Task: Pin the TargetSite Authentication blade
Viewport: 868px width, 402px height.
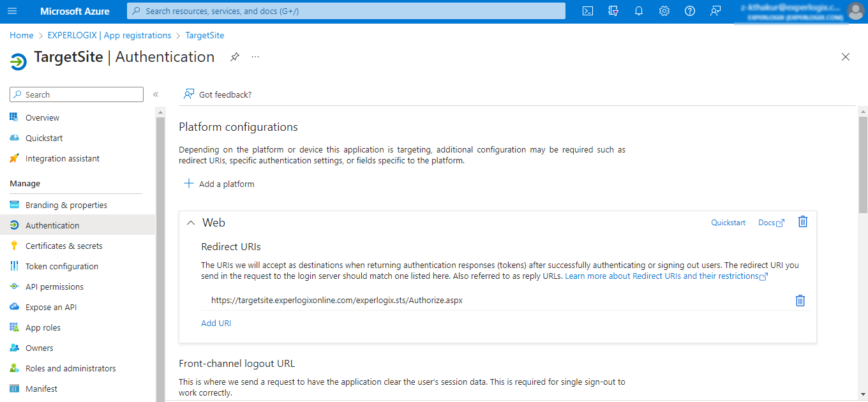Action: [x=235, y=57]
